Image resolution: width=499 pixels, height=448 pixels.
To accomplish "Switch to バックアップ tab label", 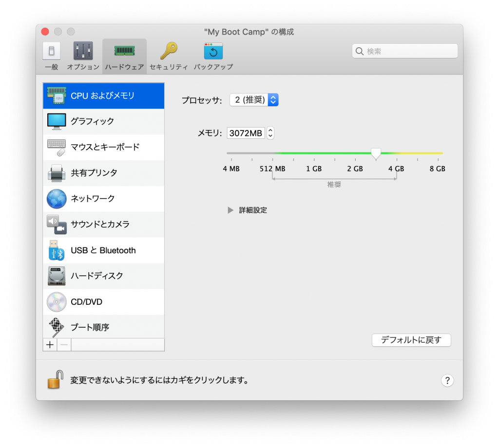I will click(213, 67).
